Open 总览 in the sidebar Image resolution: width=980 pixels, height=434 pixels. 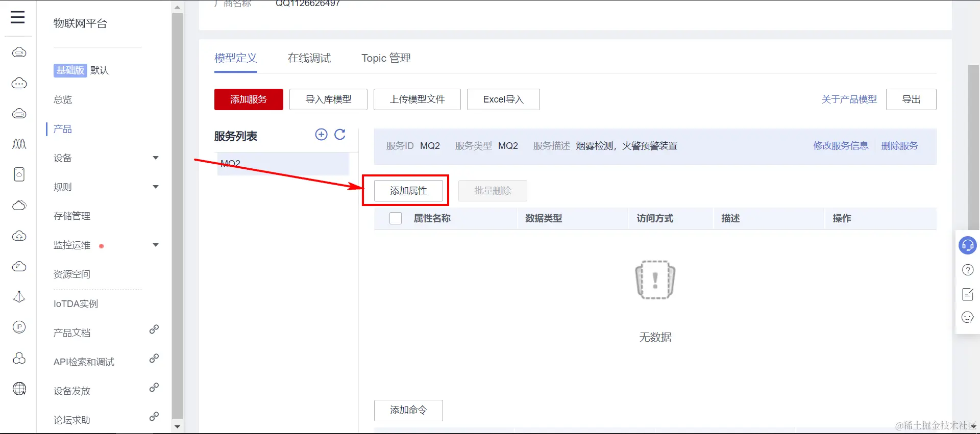pos(63,100)
